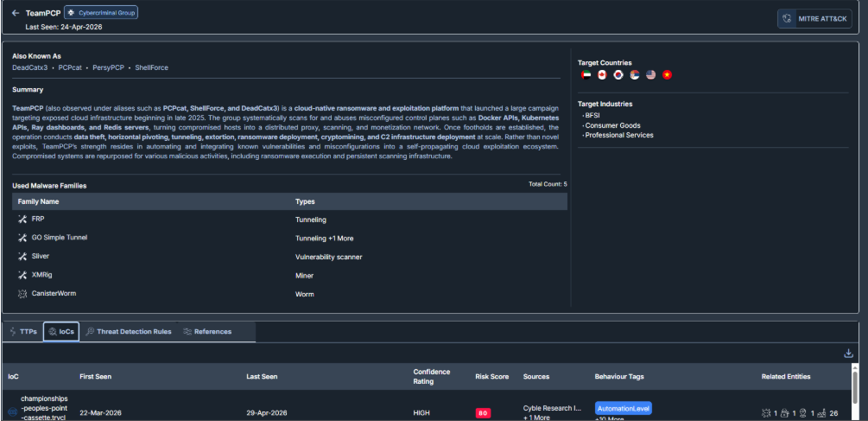Download the IoCs list
868x421 pixels.
point(848,354)
